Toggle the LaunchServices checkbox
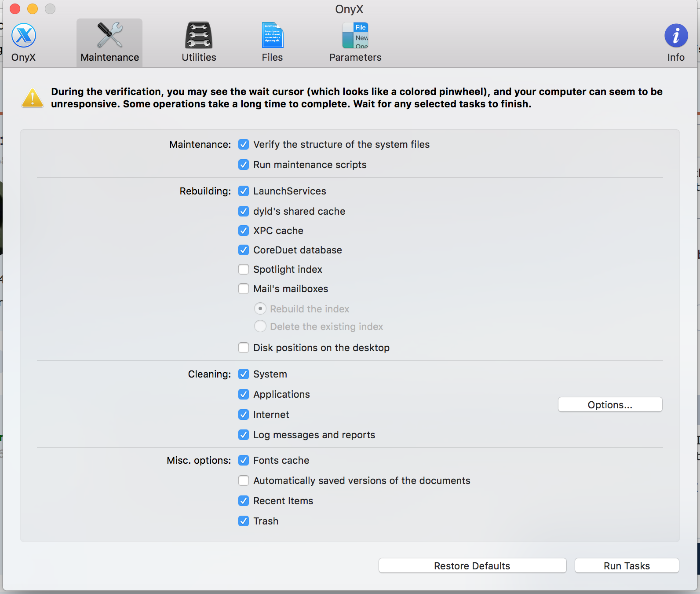The width and height of the screenshot is (700, 594). pos(244,191)
